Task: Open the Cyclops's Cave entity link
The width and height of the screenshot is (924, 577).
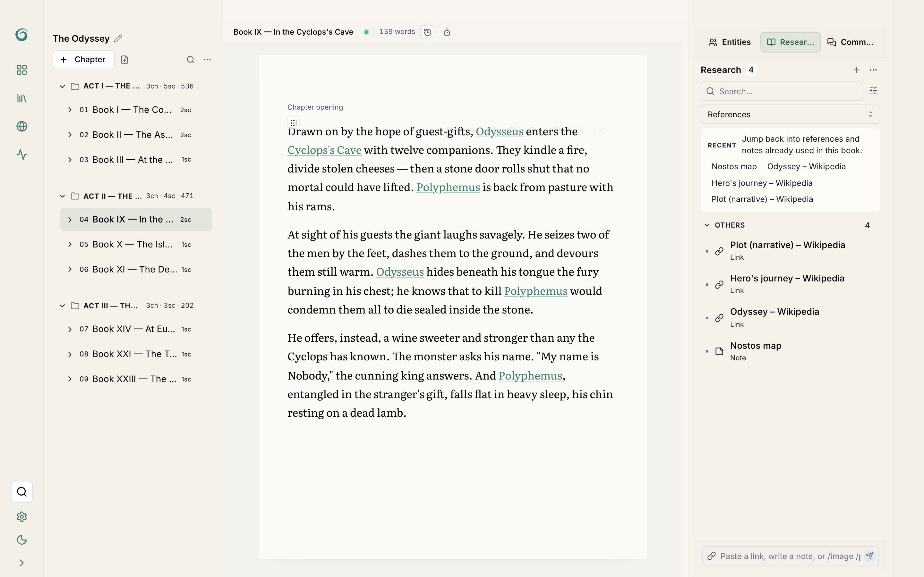Action: click(324, 150)
